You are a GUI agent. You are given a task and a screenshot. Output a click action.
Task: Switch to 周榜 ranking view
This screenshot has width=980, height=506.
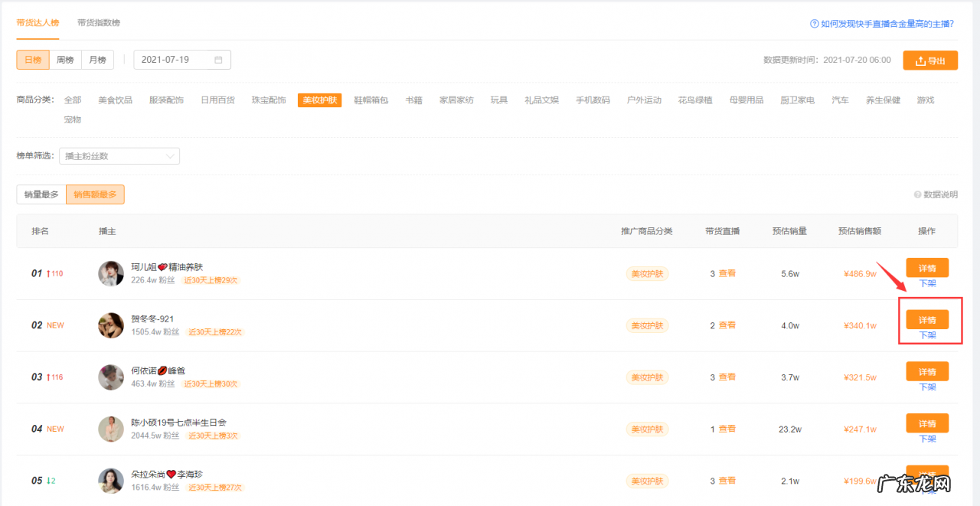pos(64,60)
